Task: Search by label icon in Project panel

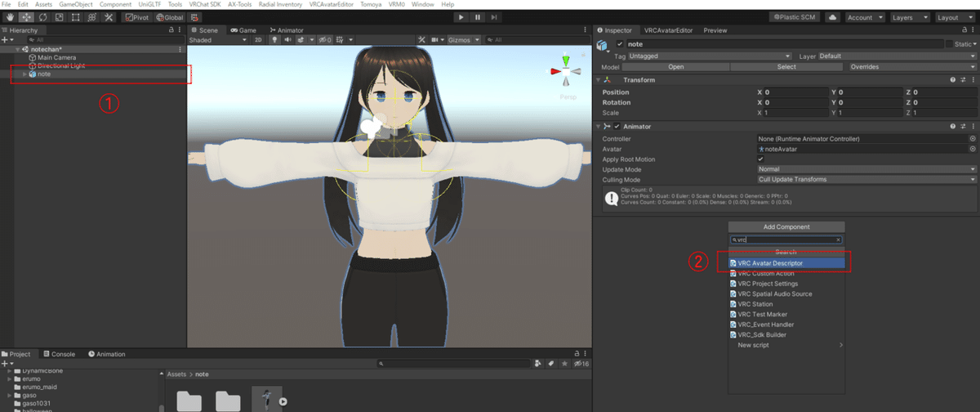Action: click(x=551, y=363)
